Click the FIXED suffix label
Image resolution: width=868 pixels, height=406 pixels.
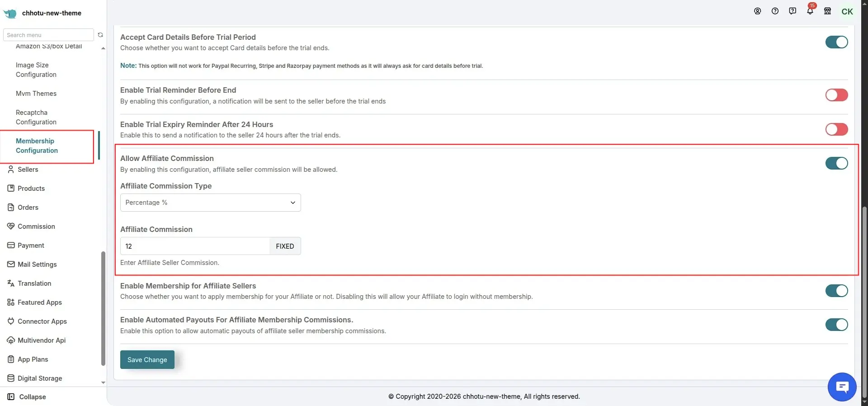click(285, 246)
